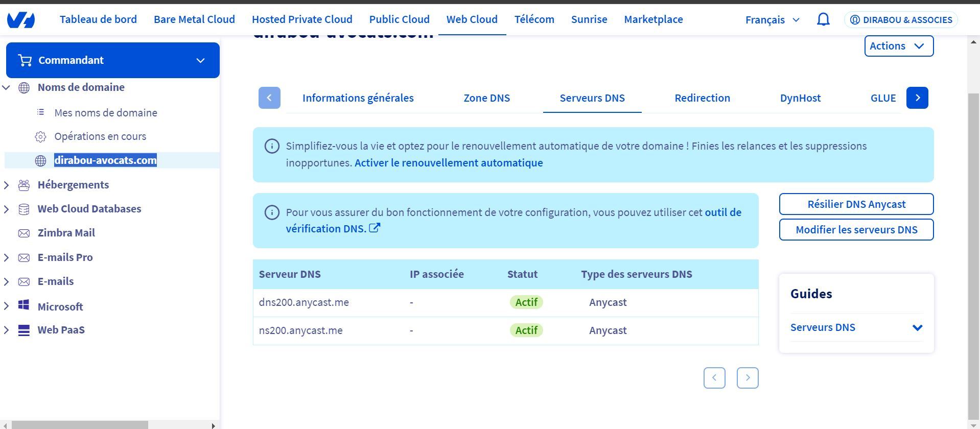Click the E-mails Pro envelope icon
Image resolution: width=980 pixels, height=429 pixels.
point(24,257)
